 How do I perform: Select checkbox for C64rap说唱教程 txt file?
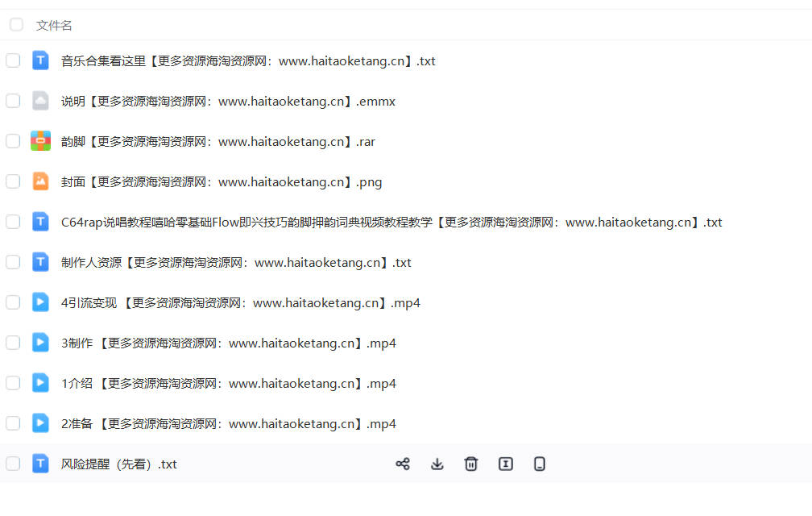[x=13, y=222]
